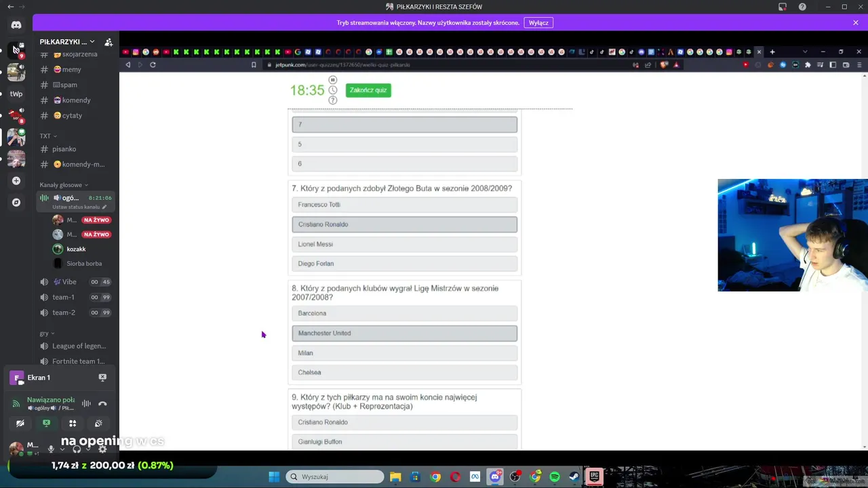Reload the browser page
The image size is (868, 488).
(153, 65)
